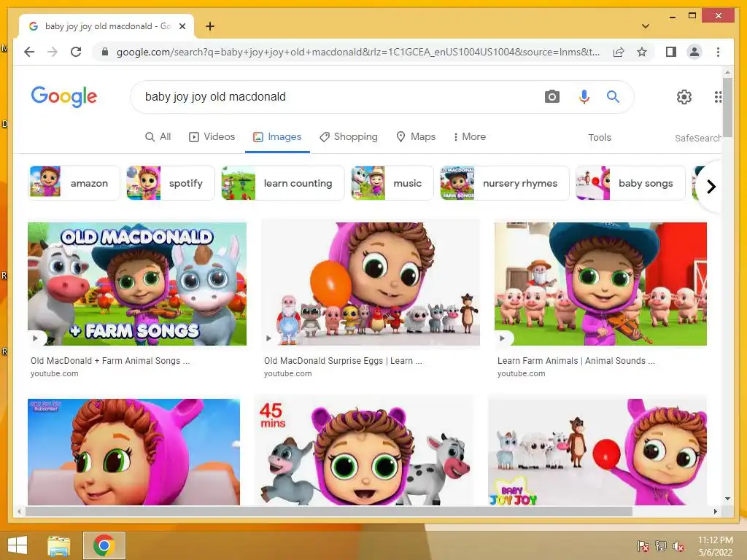Filter images by nursery rhymes chip

pyautogui.click(x=505, y=183)
